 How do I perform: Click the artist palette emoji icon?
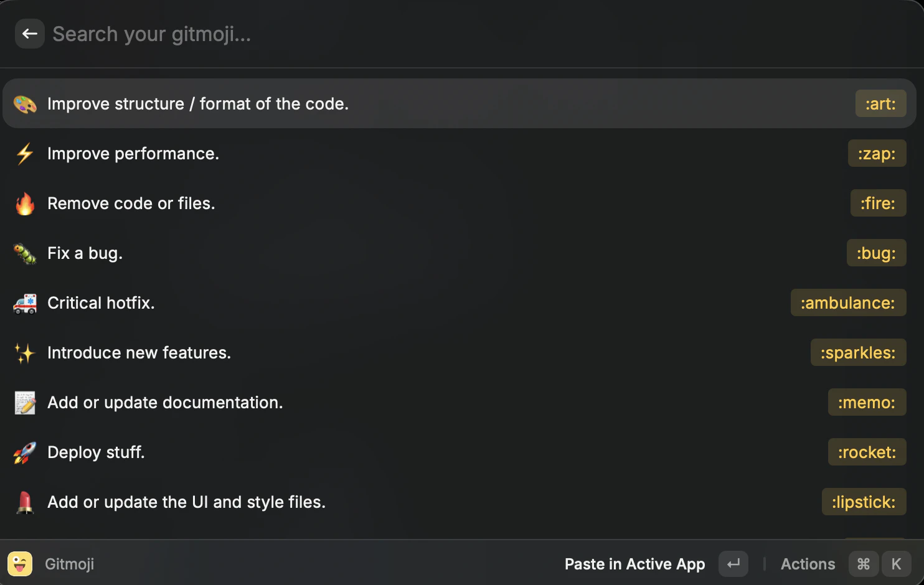coord(25,104)
